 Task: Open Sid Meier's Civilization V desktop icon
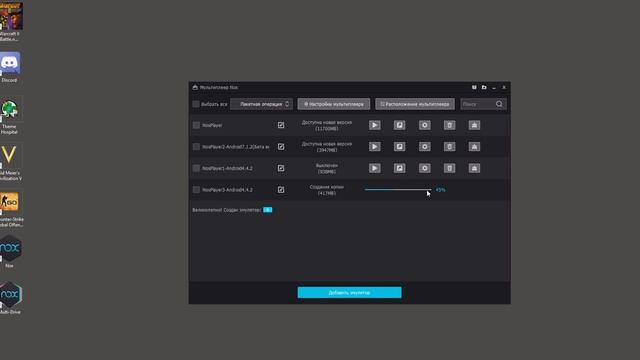click(x=10, y=163)
